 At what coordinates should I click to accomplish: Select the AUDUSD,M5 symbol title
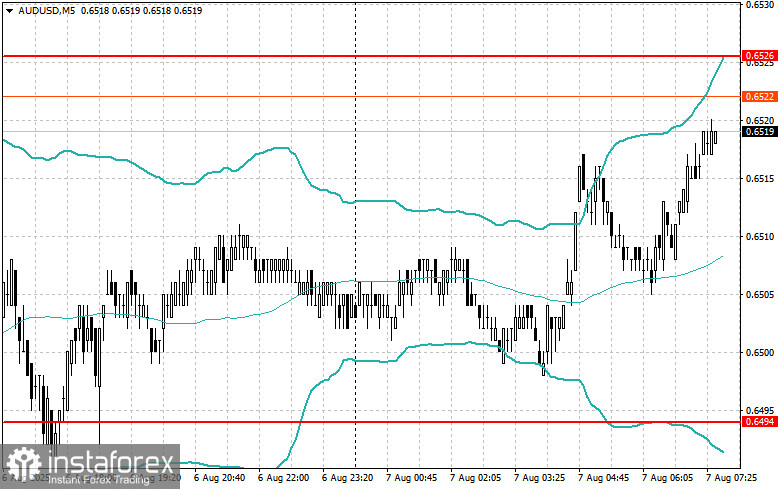coord(47,10)
